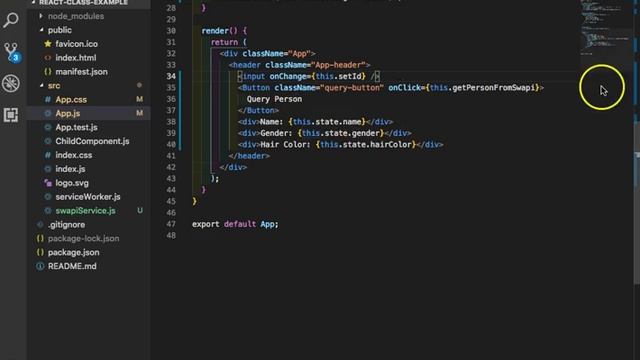Open manifest.json file
The width and height of the screenshot is (640, 360).
[x=82, y=71]
